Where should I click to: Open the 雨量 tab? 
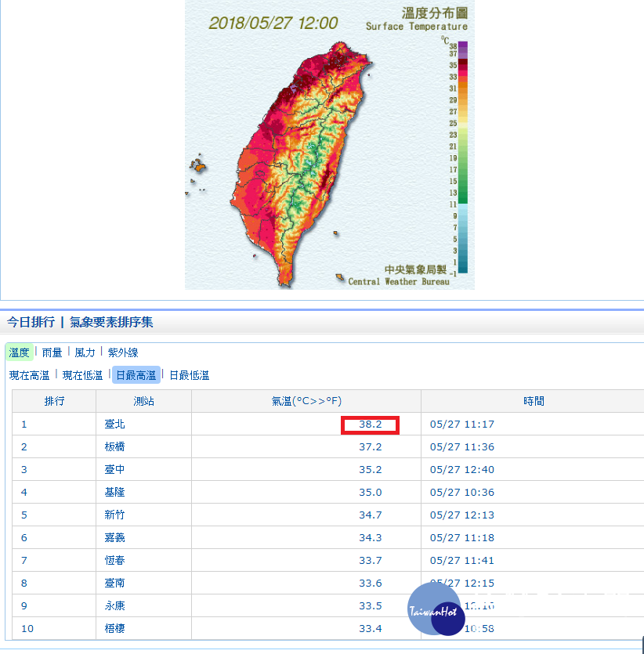pyautogui.click(x=52, y=353)
